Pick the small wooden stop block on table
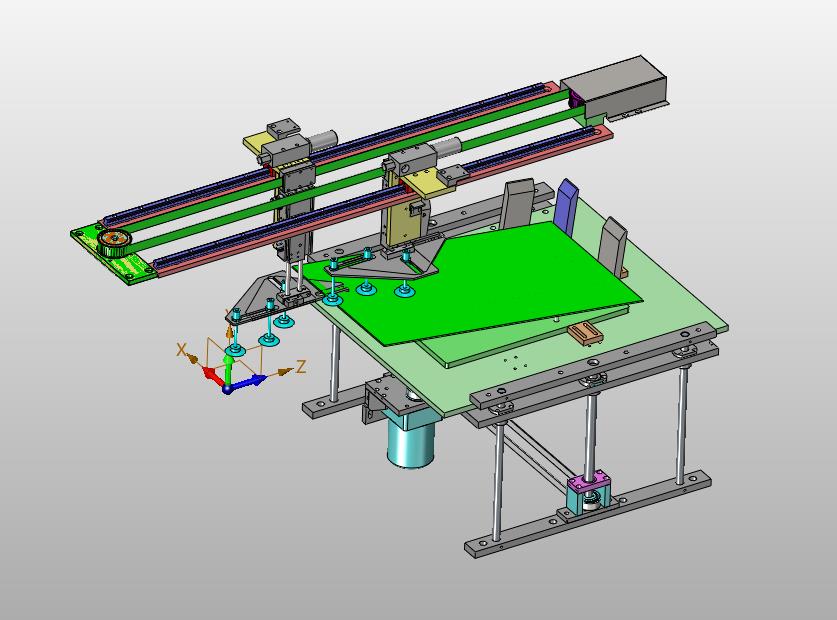This screenshot has width=837, height=620. click(x=585, y=333)
